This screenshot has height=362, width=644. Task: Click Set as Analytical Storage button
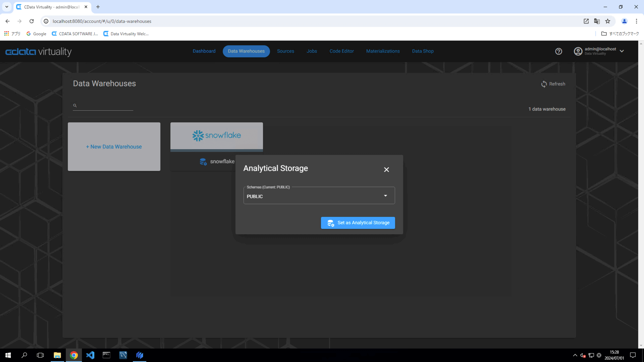tap(358, 223)
